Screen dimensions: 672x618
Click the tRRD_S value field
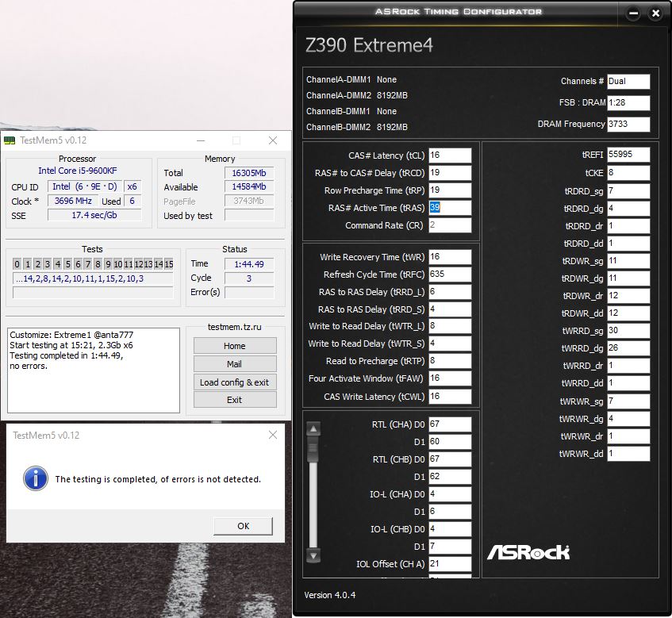click(450, 309)
